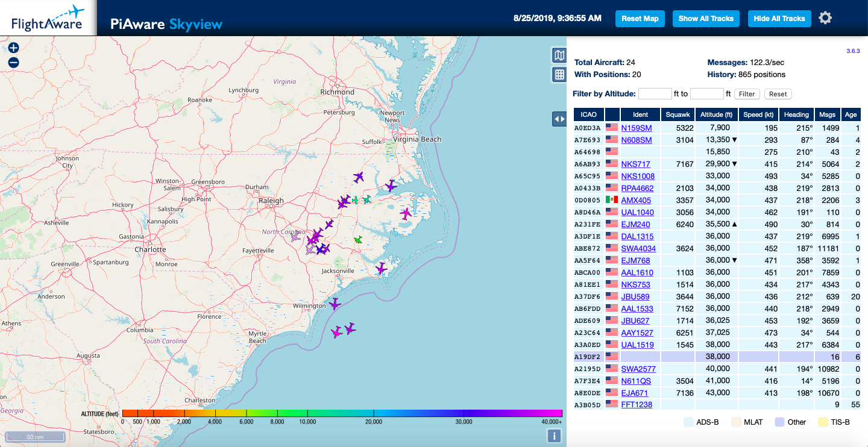Click the altitude filter Reset button
Image resolution: width=868 pixels, height=447 pixels.
pyautogui.click(x=778, y=94)
